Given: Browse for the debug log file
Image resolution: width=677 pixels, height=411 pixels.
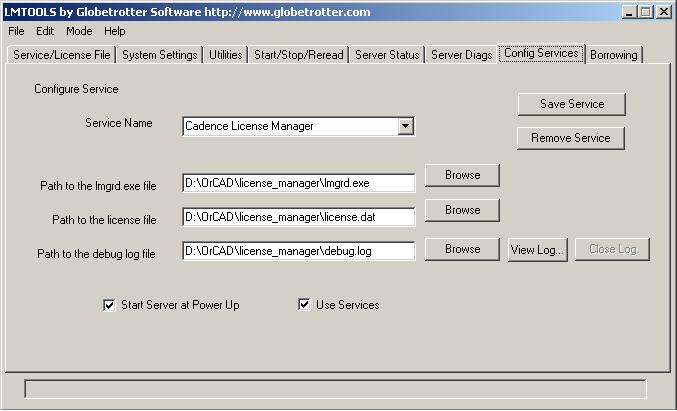Looking at the screenshot, I should pos(462,249).
